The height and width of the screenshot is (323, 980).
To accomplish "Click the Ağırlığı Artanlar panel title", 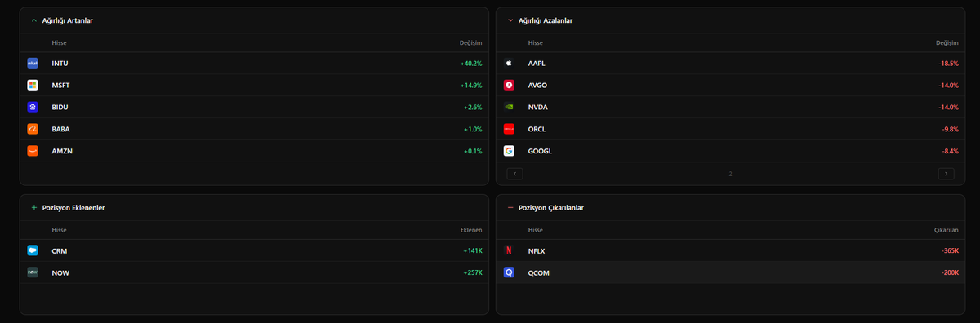I will pyautogui.click(x=67, y=20).
